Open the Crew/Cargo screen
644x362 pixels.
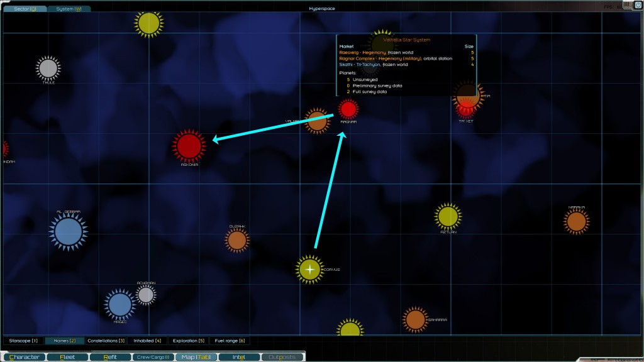pyautogui.click(x=153, y=357)
